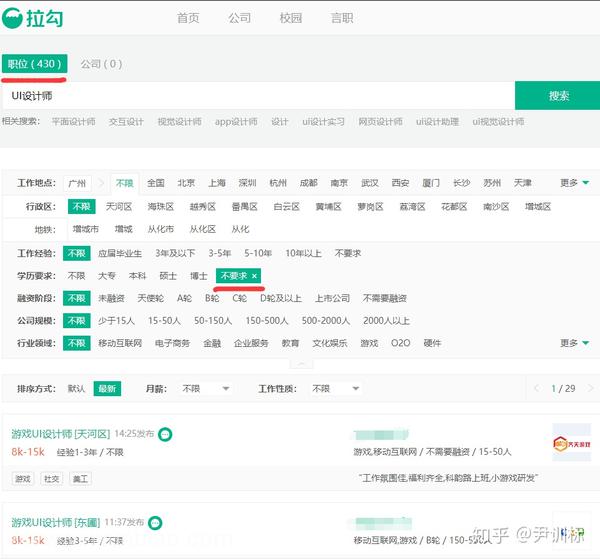
Task: Select related search 网页设计师
Action: [380, 122]
